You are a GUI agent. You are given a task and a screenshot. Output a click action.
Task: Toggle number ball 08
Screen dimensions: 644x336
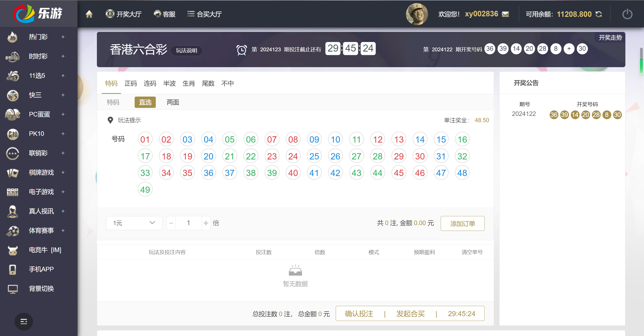click(x=293, y=139)
